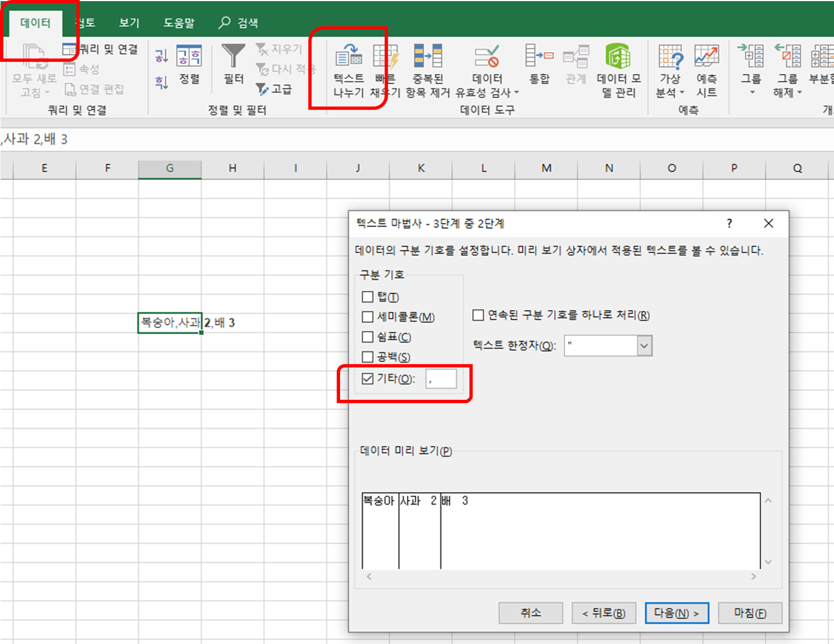Expand 모두 새로 고침 dropdown arrow
834x644 pixels.
[47, 93]
